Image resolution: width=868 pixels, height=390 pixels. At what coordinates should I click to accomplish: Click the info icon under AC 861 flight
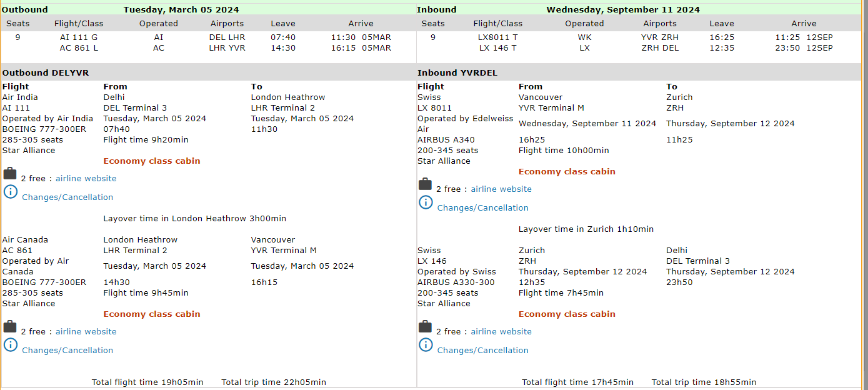11,345
